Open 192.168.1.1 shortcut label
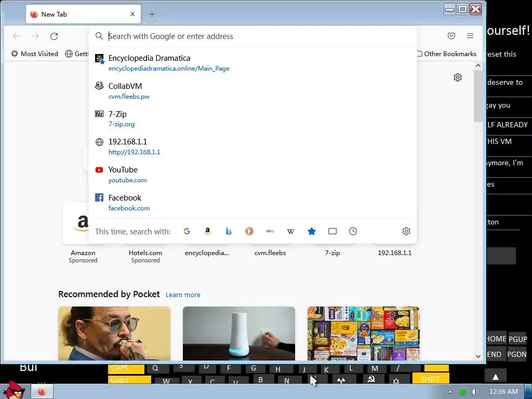This screenshot has width=532, height=399. [x=395, y=253]
